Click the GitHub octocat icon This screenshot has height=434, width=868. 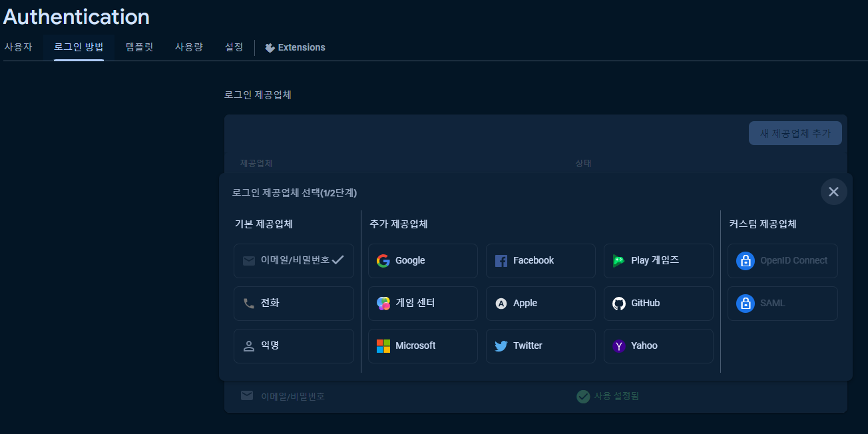(619, 304)
